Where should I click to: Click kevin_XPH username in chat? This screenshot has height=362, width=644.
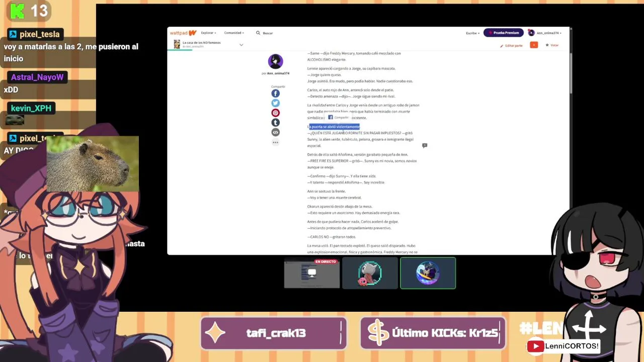31,108
